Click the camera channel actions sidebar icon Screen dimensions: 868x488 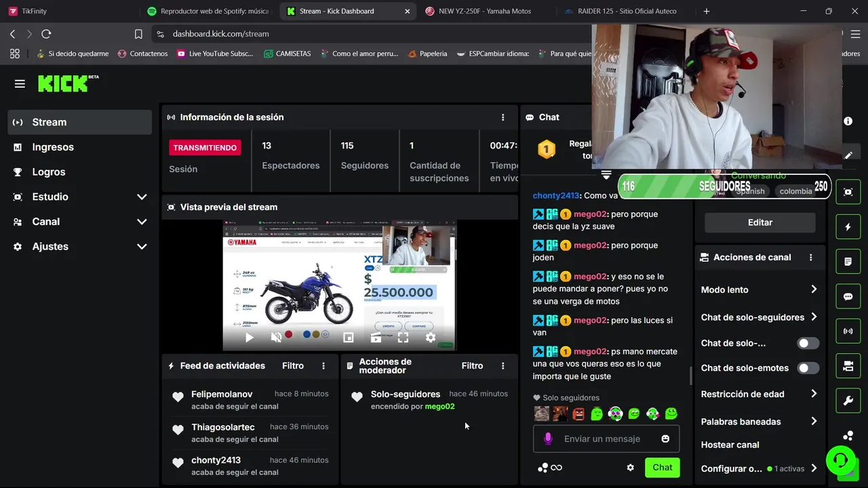pyautogui.click(x=848, y=366)
